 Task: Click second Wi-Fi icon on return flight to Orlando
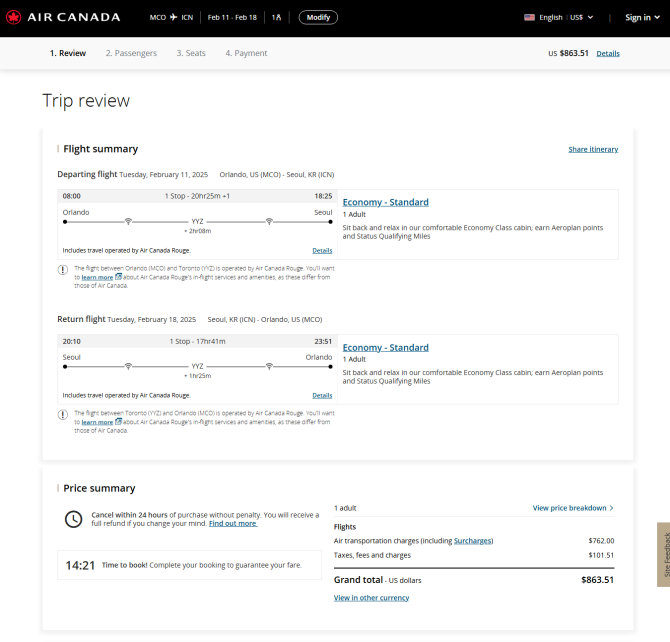coord(269,366)
